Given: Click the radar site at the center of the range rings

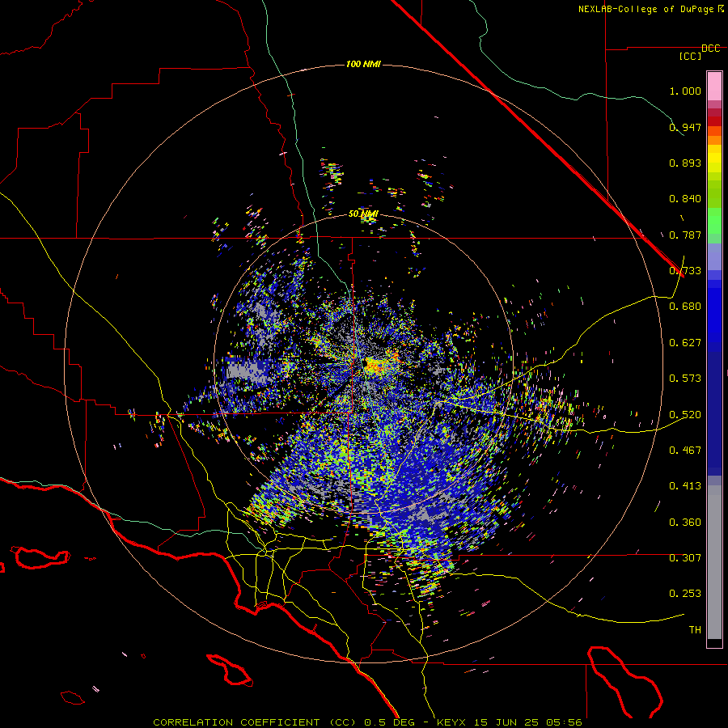Looking at the screenshot, I should click(x=364, y=363).
